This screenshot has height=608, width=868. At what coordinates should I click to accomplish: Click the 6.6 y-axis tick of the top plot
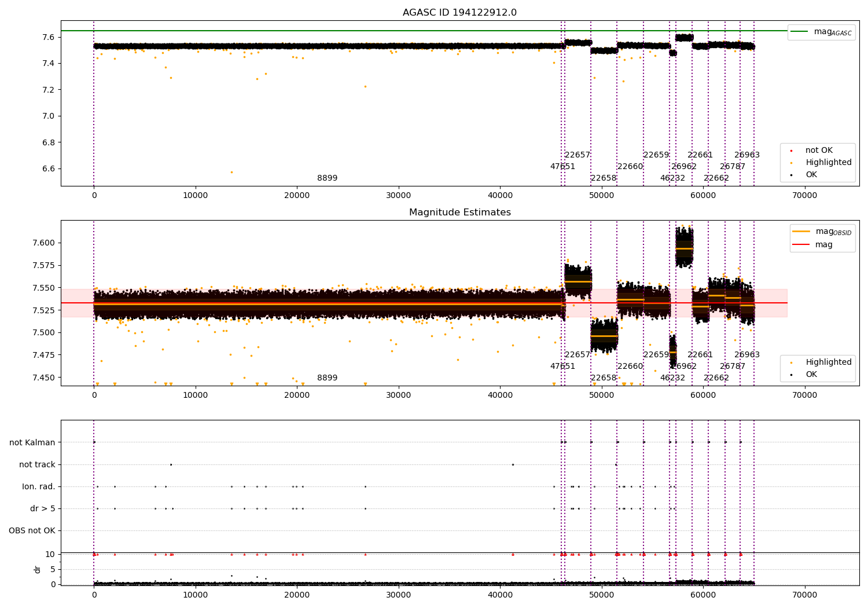pyautogui.click(x=49, y=169)
